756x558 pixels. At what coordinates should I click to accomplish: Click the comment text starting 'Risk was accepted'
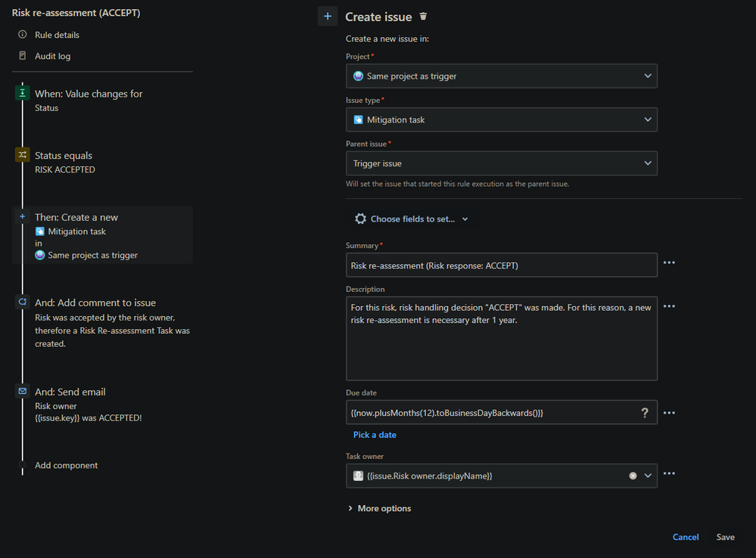pos(112,330)
